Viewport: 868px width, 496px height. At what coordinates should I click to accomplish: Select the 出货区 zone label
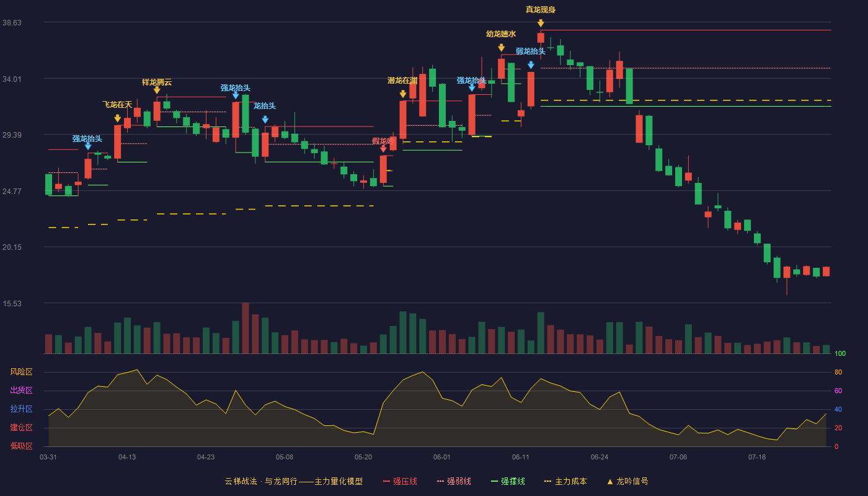click(21, 391)
